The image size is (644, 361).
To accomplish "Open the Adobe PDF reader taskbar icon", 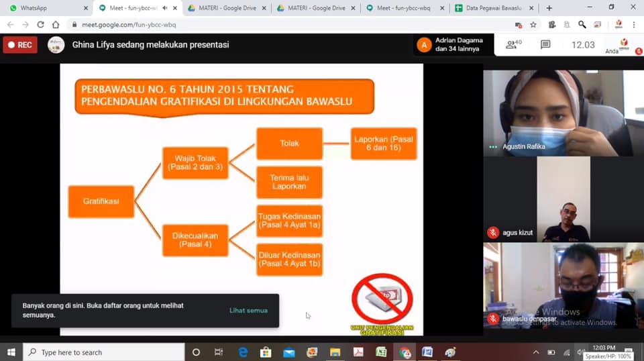I will coord(358,352).
